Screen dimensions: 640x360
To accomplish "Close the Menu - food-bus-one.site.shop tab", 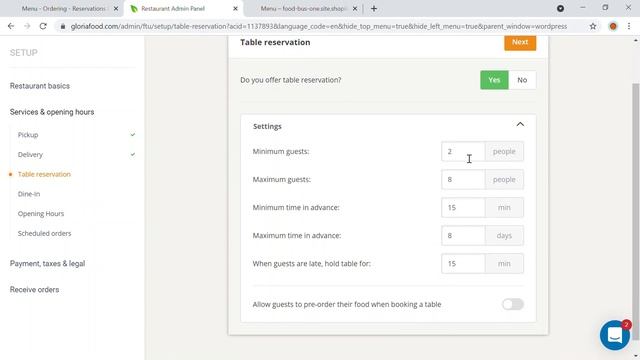I will coord(355,8).
